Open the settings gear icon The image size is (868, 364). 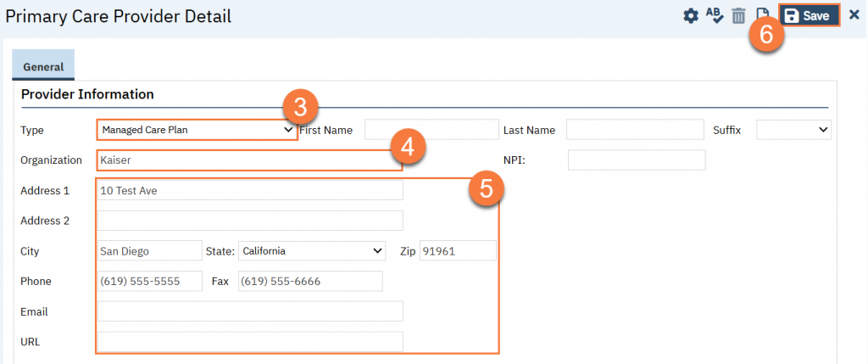691,16
